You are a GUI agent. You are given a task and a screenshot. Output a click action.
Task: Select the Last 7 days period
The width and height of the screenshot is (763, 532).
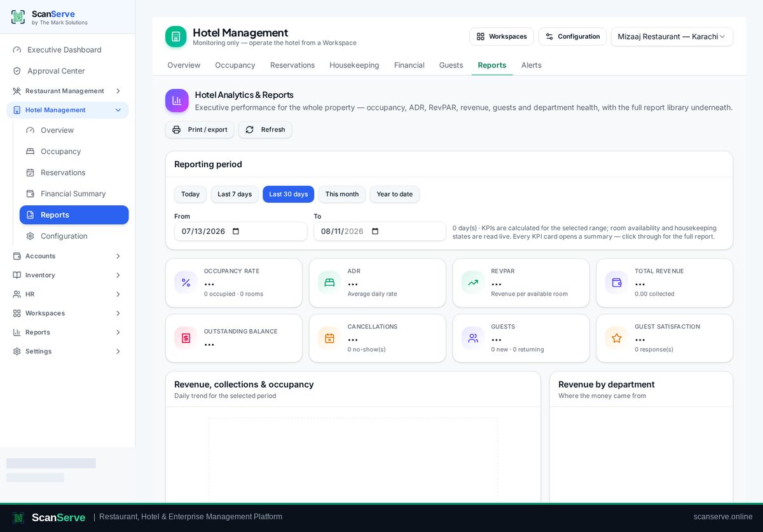[235, 194]
